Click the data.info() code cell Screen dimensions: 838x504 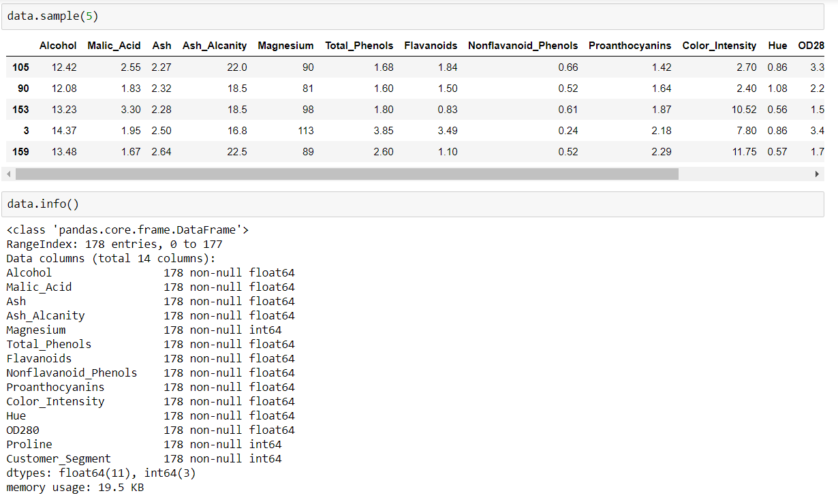tap(412, 204)
